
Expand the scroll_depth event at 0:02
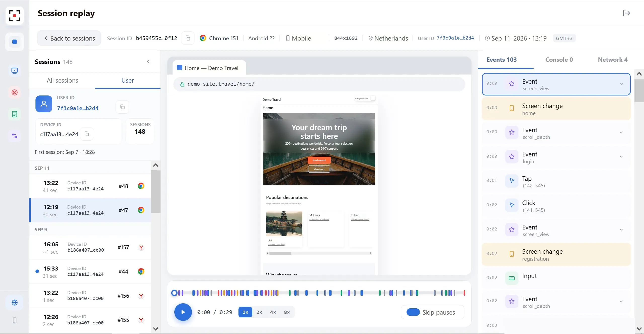pos(621,302)
